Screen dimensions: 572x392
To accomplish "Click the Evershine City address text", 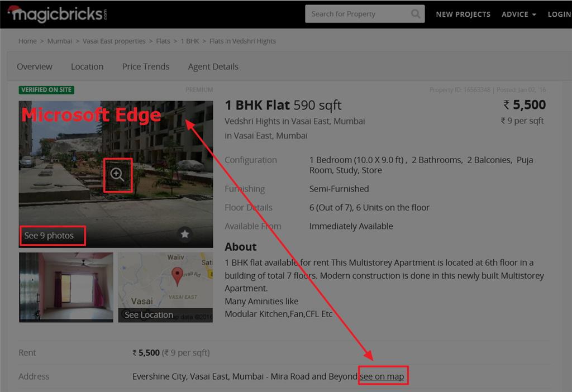I will [x=245, y=376].
